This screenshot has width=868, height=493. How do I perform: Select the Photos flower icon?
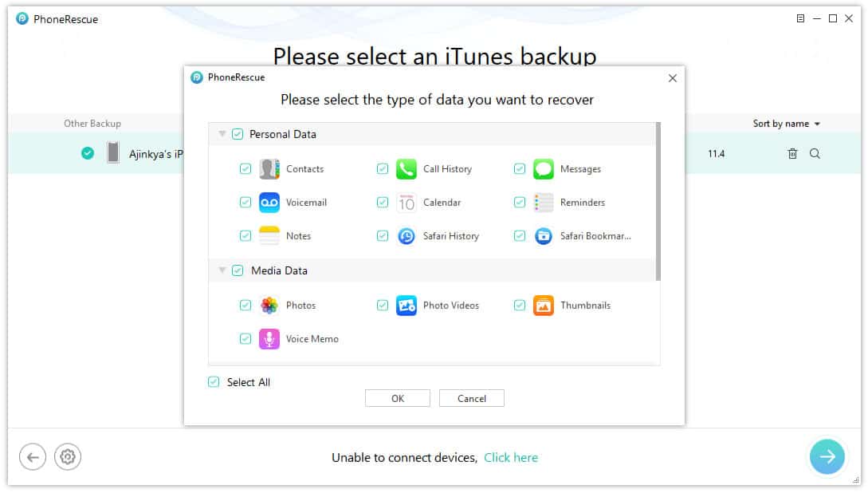tap(269, 306)
